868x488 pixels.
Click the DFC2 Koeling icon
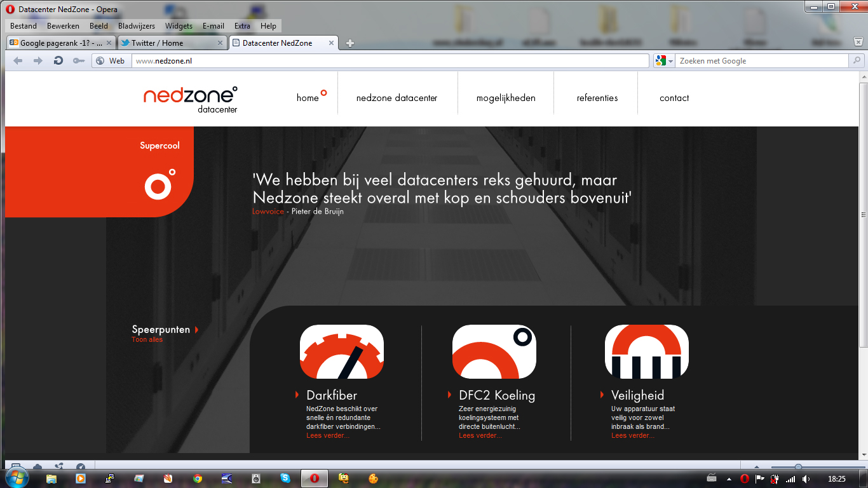click(x=494, y=351)
